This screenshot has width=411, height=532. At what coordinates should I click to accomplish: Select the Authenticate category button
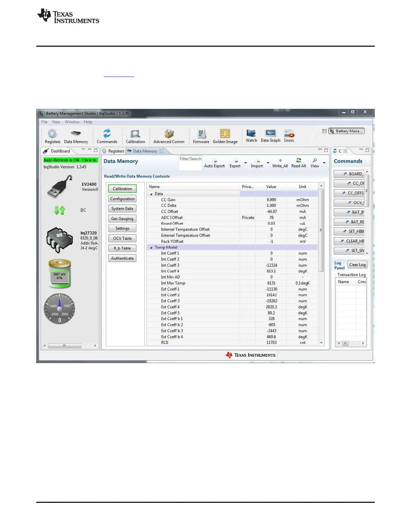coord(122,258)
